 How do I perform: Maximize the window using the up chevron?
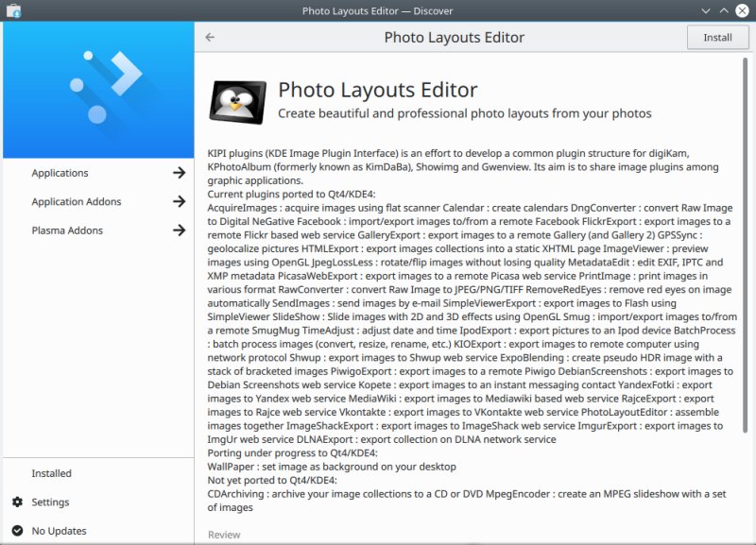coord(724,10)
